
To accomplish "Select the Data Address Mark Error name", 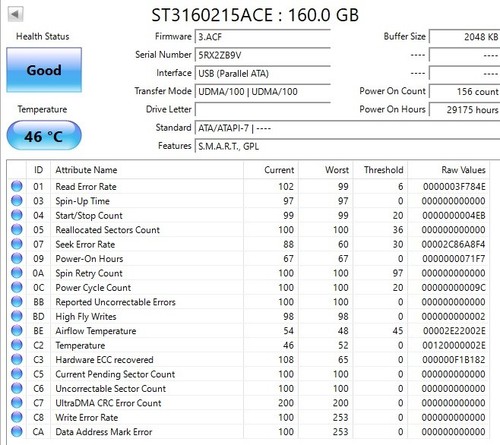I will click(x=104, y=432).
